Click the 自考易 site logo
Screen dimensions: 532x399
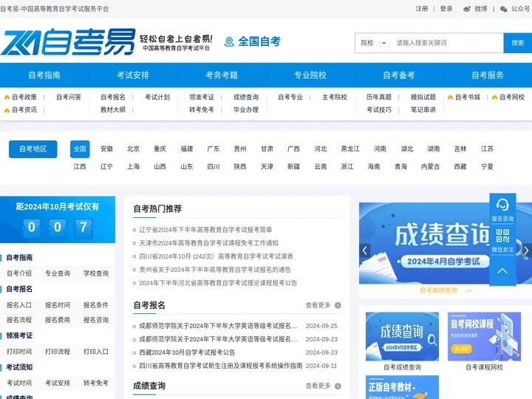click(68, 41)
